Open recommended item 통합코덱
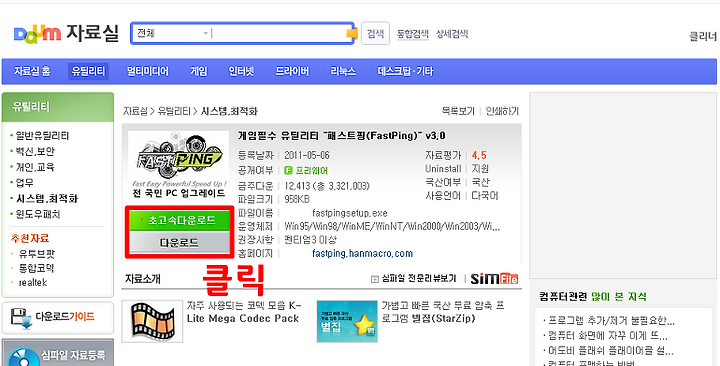Viewport: 720px width, 366px height. [x=37, y=268]
